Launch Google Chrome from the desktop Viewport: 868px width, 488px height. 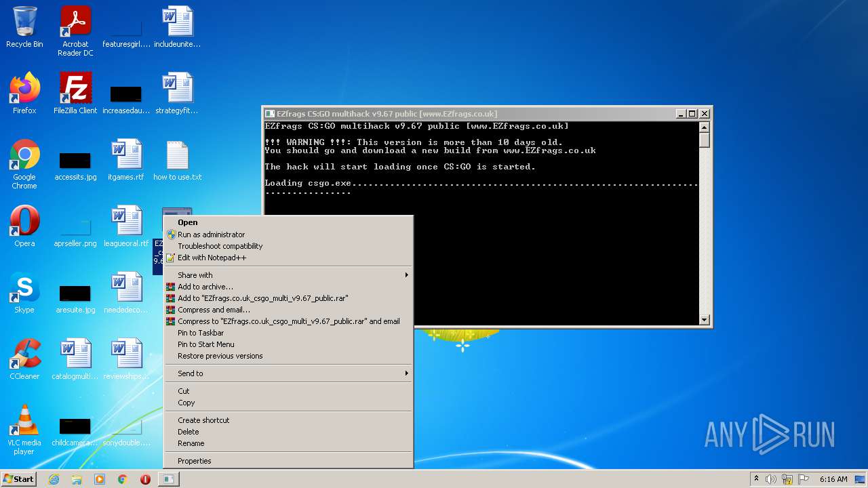click(x=24, y=165)
